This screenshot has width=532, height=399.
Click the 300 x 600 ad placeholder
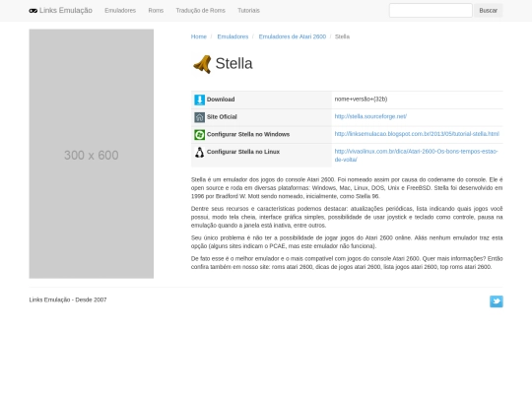click(x=92, y=154)
